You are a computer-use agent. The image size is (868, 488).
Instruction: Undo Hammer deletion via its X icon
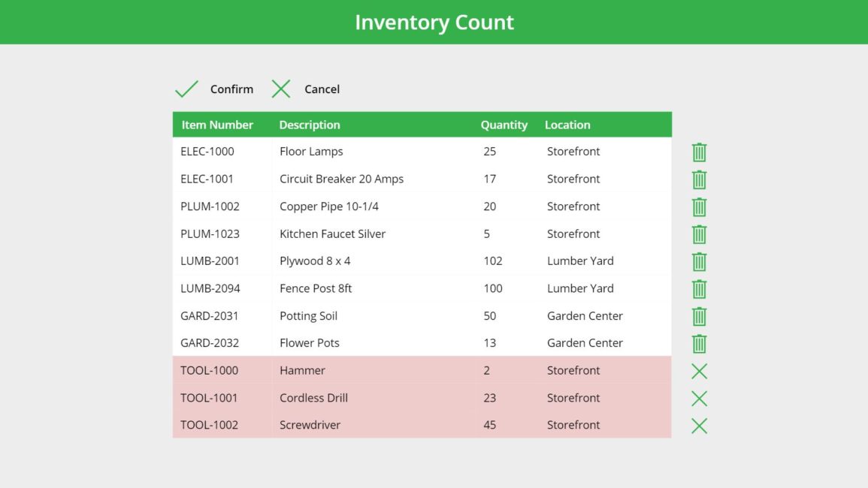point(699,370)
